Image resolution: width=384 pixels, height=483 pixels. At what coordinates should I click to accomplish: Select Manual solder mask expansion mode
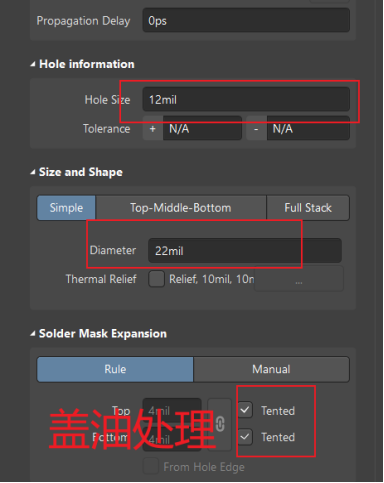point(271,369)
